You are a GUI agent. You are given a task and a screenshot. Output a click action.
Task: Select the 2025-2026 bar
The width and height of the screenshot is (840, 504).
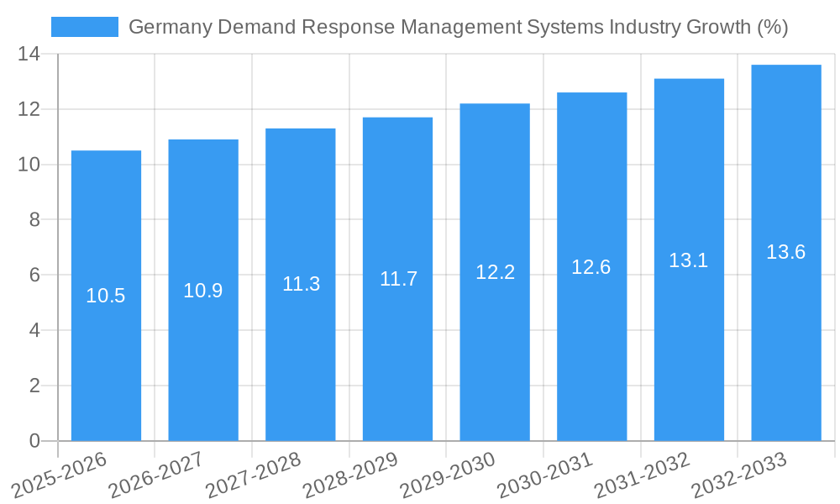click(x=106, y=296)
